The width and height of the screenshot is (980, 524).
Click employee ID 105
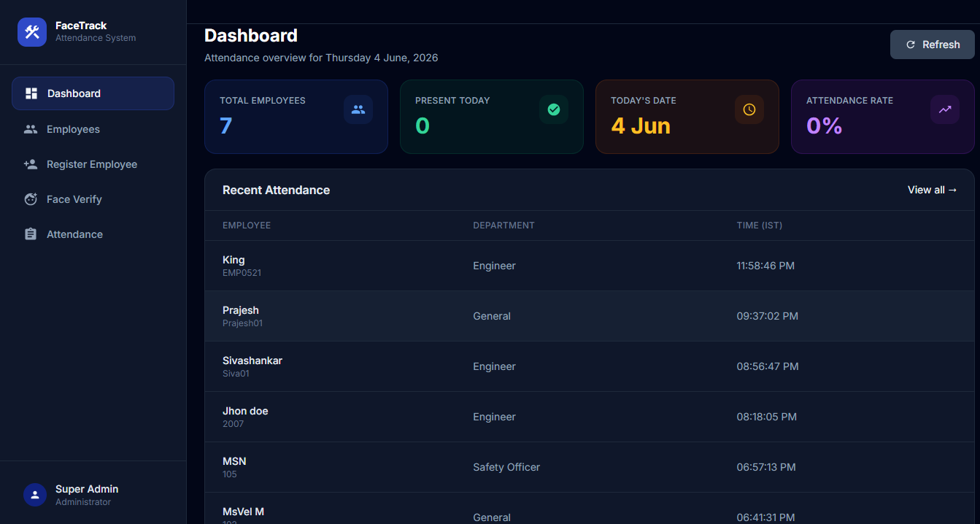coord(230,474)
